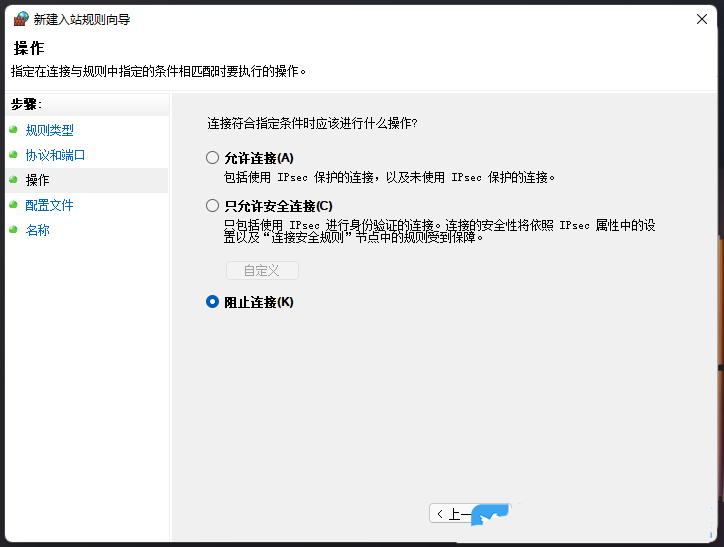724x547 pixels.
Task: Select the 只允许安全连接(C) radio option
Action: click(x=269, y=206)
